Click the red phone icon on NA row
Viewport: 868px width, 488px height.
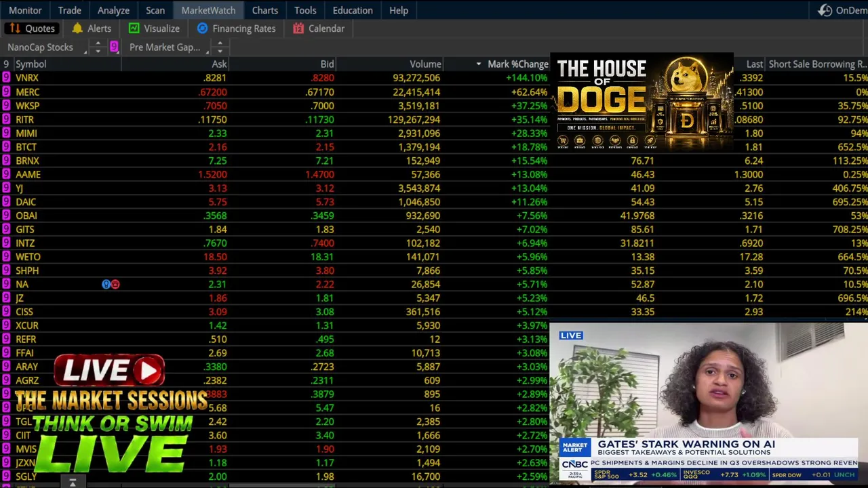pyautogui.click(x=115, y=284)
